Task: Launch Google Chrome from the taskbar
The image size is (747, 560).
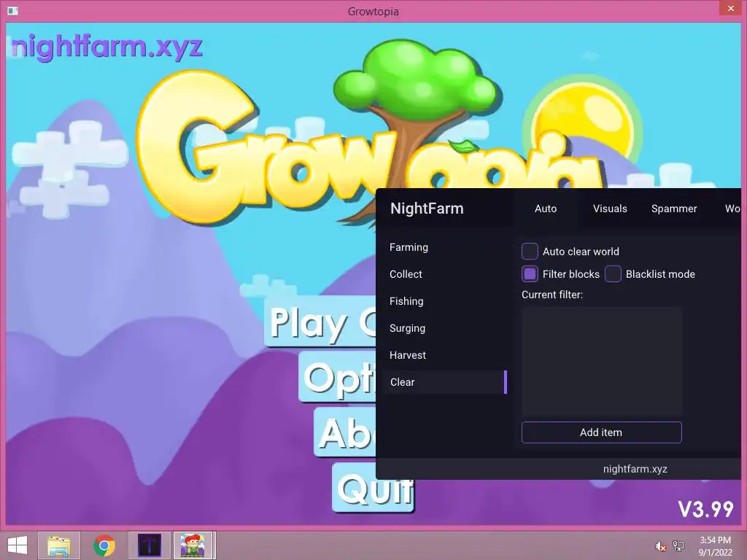Action: [104, 545]
